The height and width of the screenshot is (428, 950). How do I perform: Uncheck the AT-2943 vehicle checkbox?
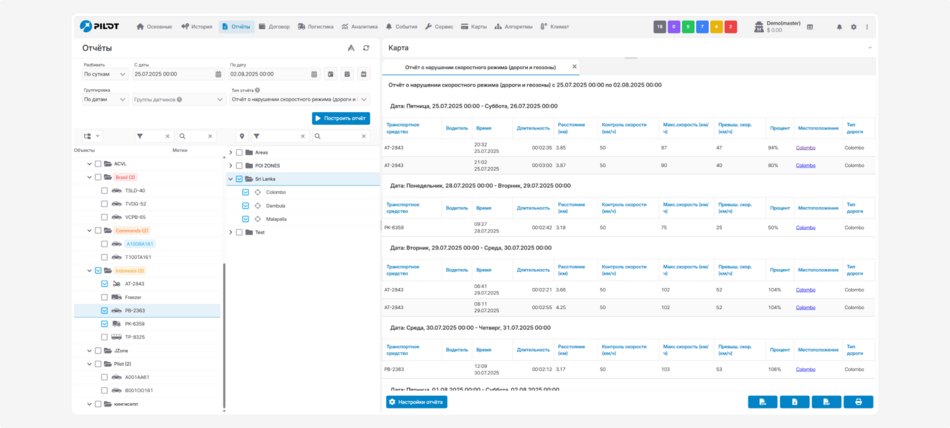pyautogui.click(x=105, y=284)
